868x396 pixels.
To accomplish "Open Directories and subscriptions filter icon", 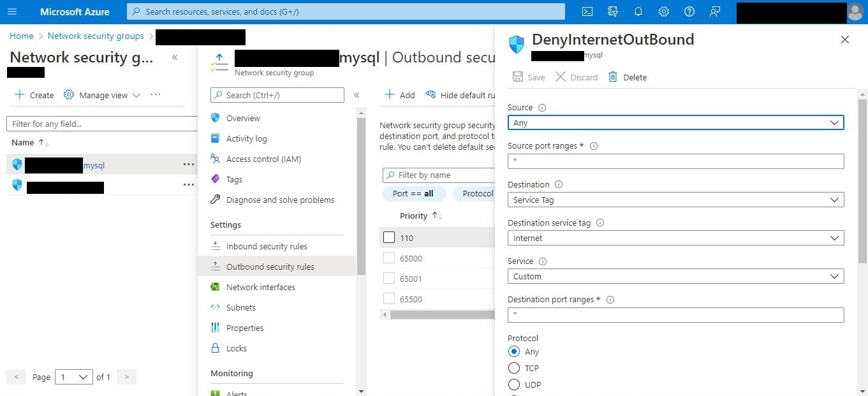I will (x=613, y=11).
